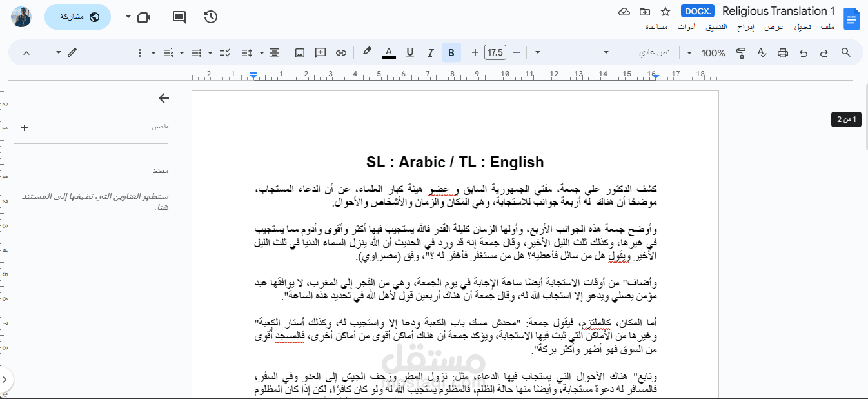
Task: Check the cloud save status icon
Action: point(624,12)
